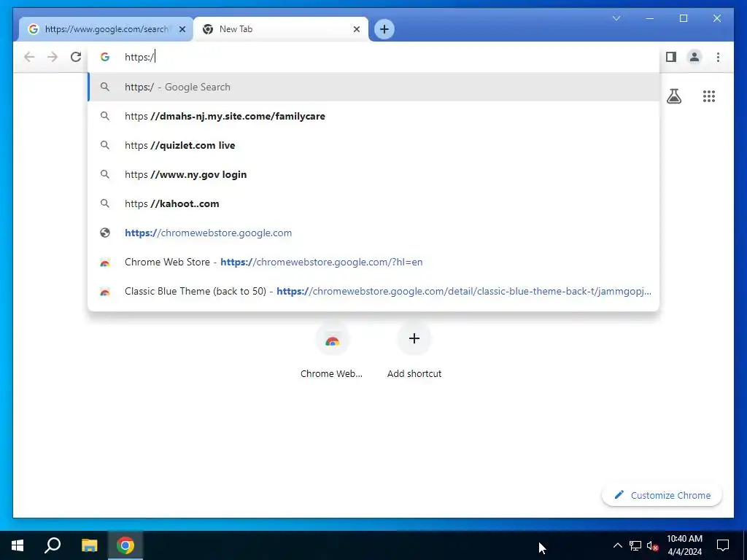Close the google.com/search tab
The image size is (747, 560).
pos(182,29)
